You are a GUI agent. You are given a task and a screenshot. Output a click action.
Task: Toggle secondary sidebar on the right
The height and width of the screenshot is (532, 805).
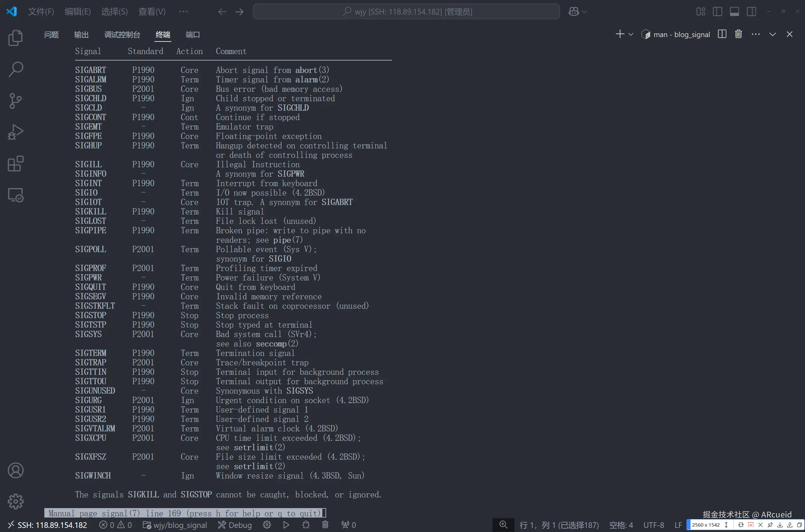click(x=751, y=12)
